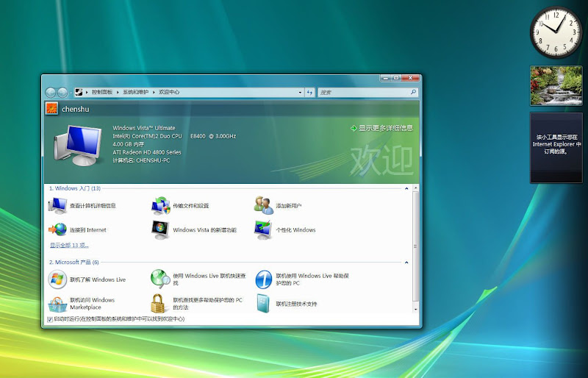The image size is (588, 378).
Task: Select the Add new users icon
Action: [264, 205]
